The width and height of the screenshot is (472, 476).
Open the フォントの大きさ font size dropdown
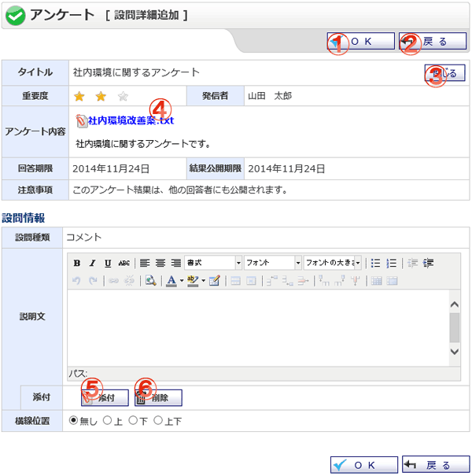333,263
